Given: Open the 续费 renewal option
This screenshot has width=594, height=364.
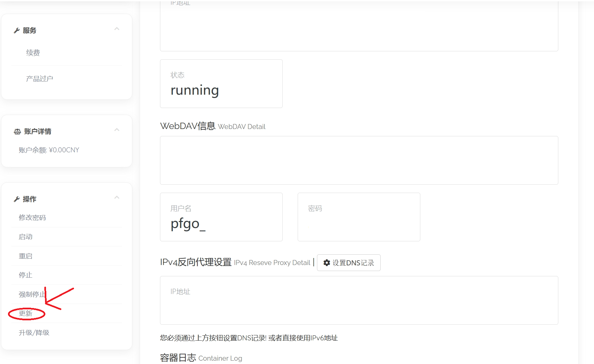Looking at the screenshot, I should [x=33, y=53].
